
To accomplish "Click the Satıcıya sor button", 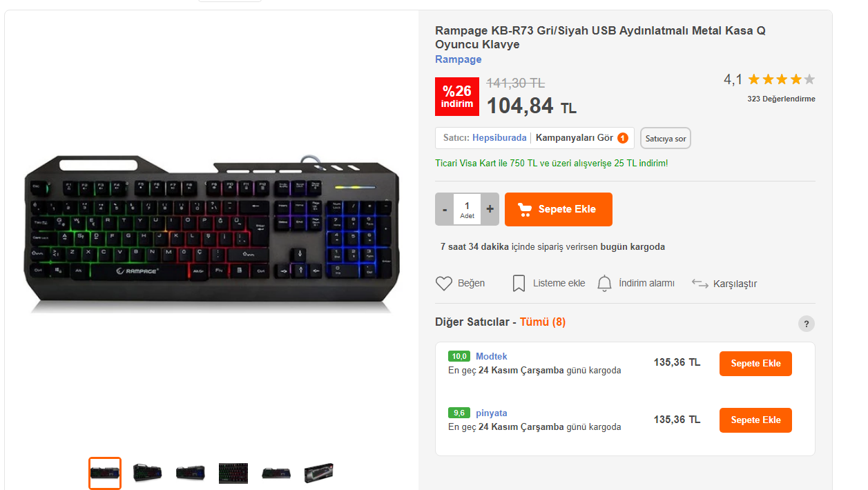I will [666, 138].
